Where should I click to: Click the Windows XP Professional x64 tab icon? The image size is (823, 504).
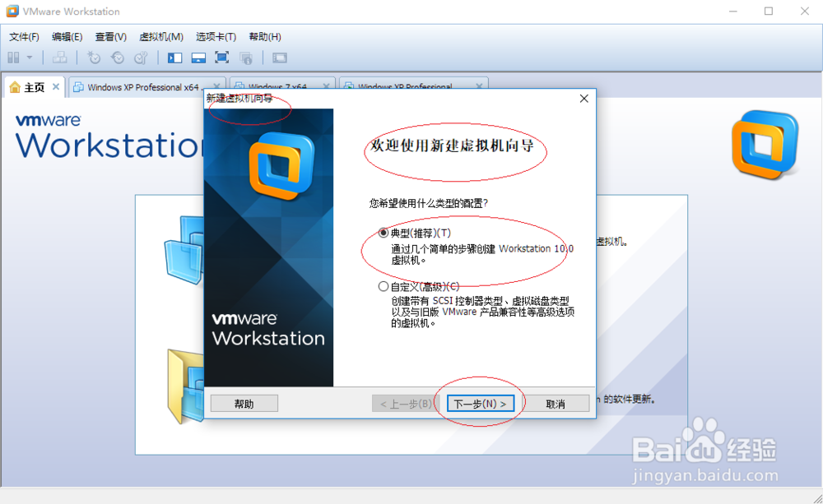78,87
